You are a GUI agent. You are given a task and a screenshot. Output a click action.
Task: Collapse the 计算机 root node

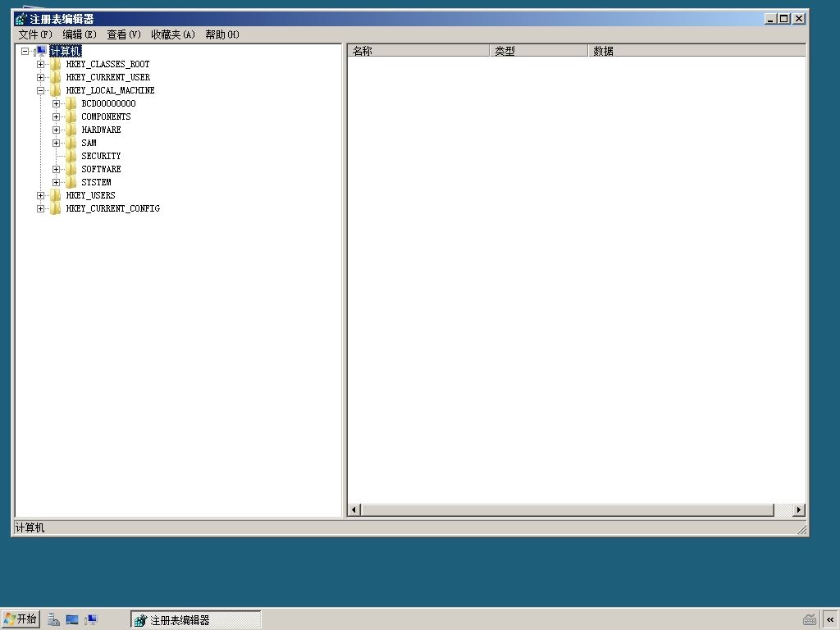pyautogui.click(x=25, y=52)
